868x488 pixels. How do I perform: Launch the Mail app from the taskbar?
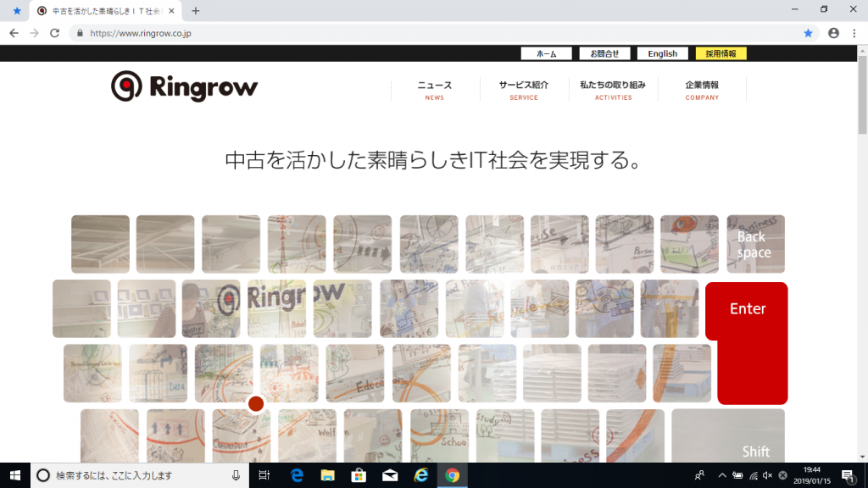390,475
